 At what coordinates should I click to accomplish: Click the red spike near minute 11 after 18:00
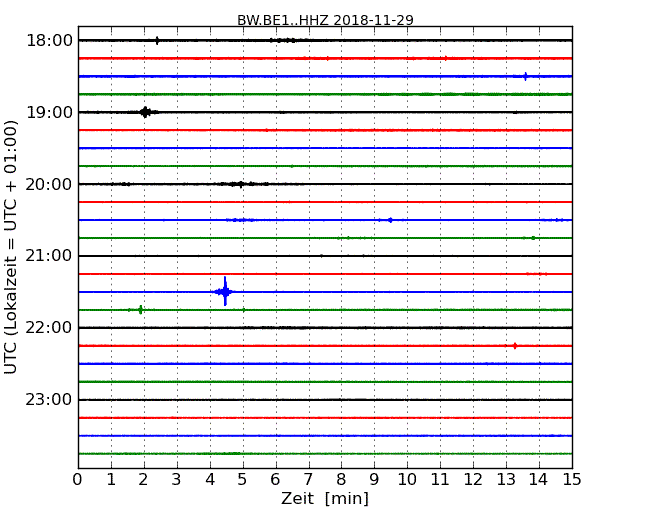tap(446, 58)
